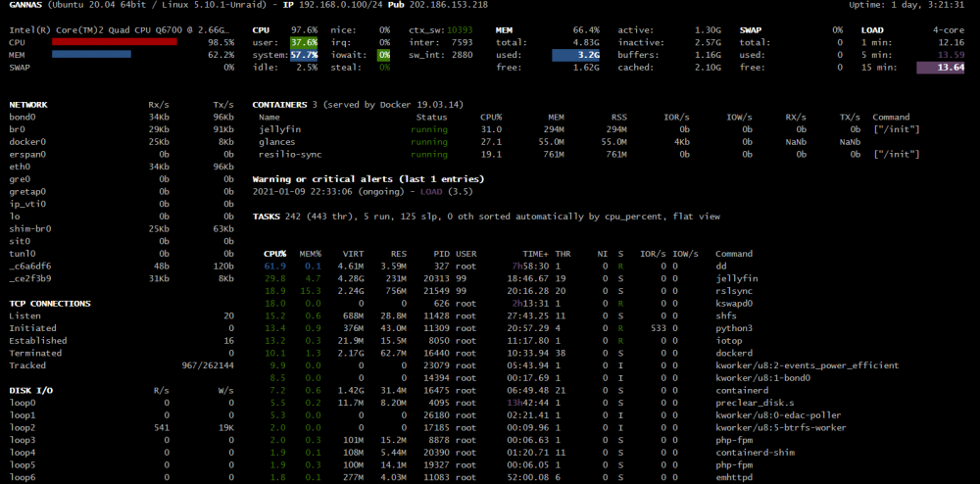The width and height of the screenshot is (980, 484).
Task: Click the shfs process command
Action: pos(725,316)
